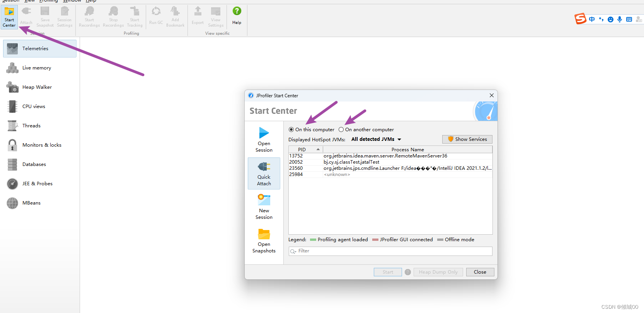This screenshot has width=644, height=313.
Task: Open Session Settings from toolbar
Action: [65, 17]
